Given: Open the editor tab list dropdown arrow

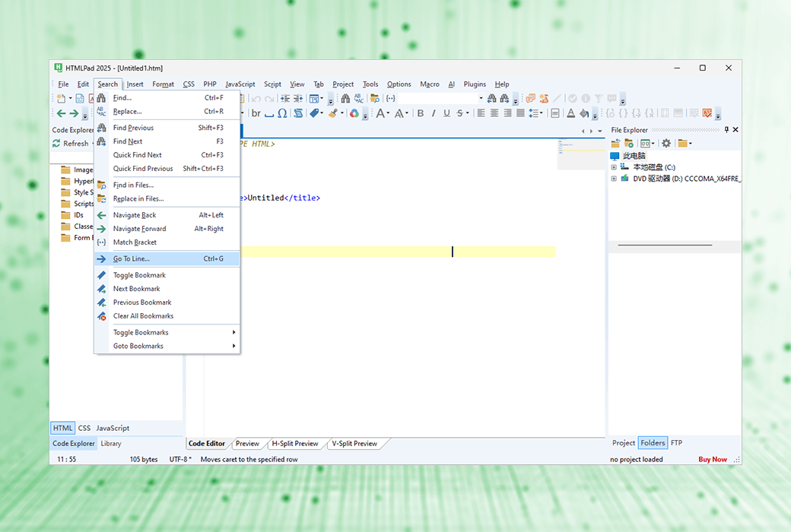Looking at the screenshot, I should 600,131.
